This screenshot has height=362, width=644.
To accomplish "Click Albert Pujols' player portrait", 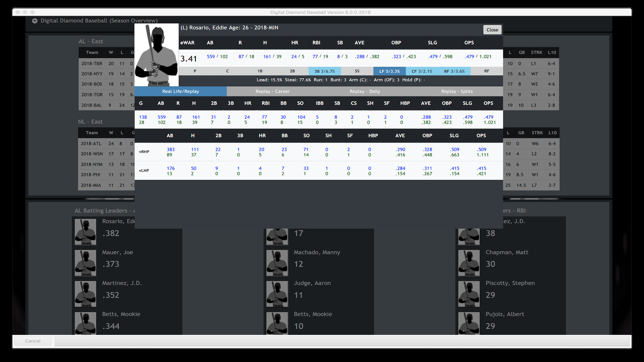I will click(469, 323).
